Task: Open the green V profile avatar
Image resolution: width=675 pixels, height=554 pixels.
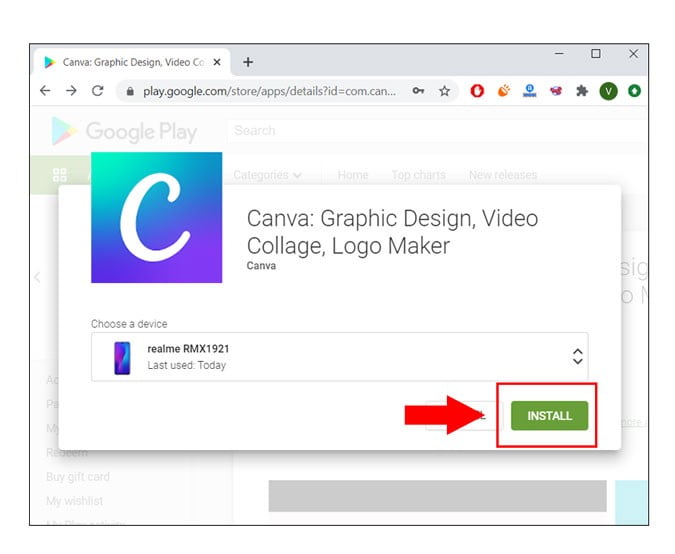Action: [x=608, y=91]
